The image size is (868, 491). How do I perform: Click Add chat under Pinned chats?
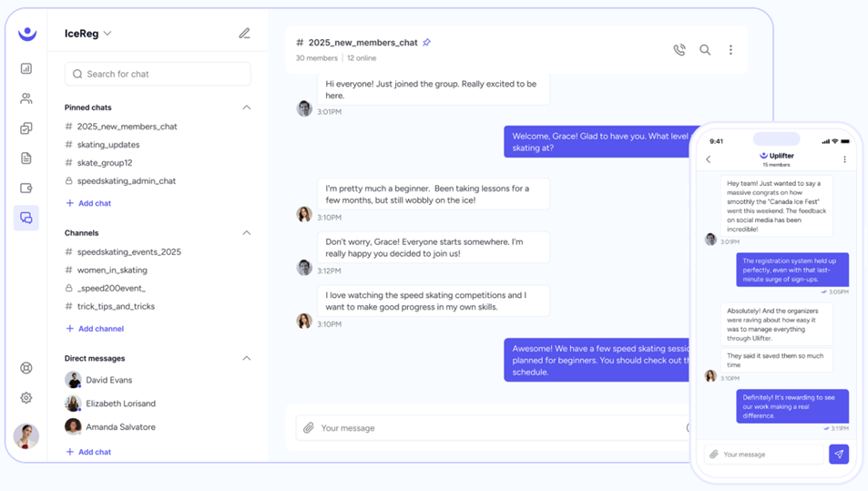coord(88,203)
